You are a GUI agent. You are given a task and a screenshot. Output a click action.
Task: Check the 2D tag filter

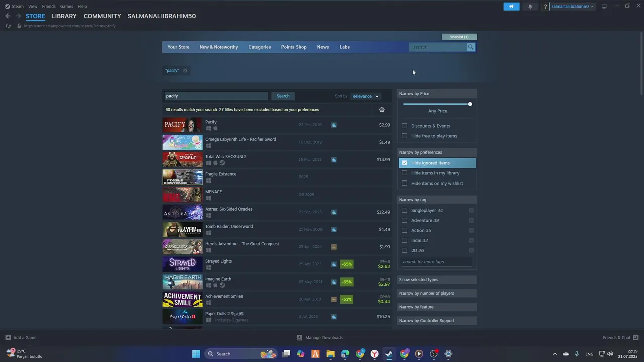pyautogui.click(x=405, y=250)
